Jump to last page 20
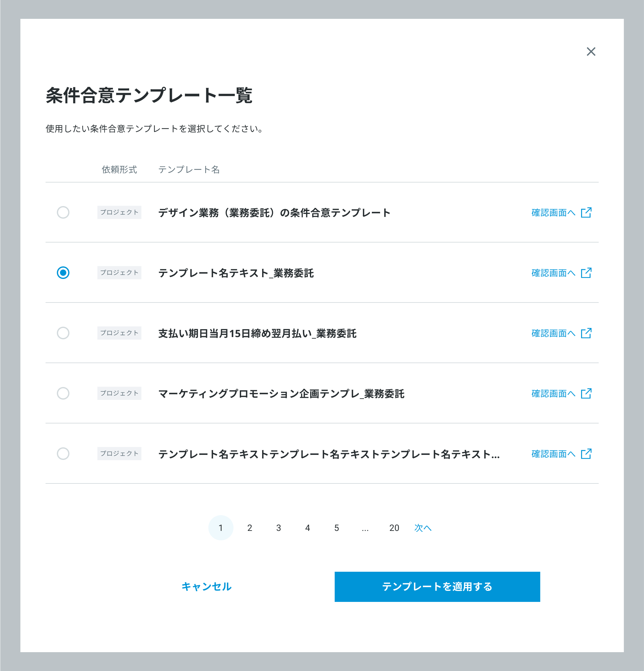The width and height of the screenshot is (644, 671). tap(394, 528)
